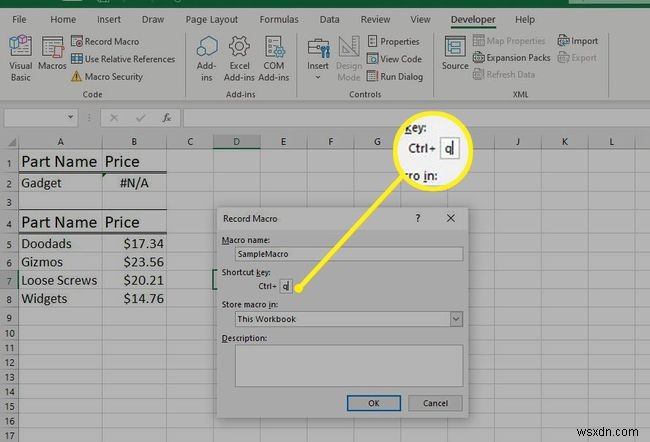
Task: Select the $17.34 price cell
Action: 134,244
